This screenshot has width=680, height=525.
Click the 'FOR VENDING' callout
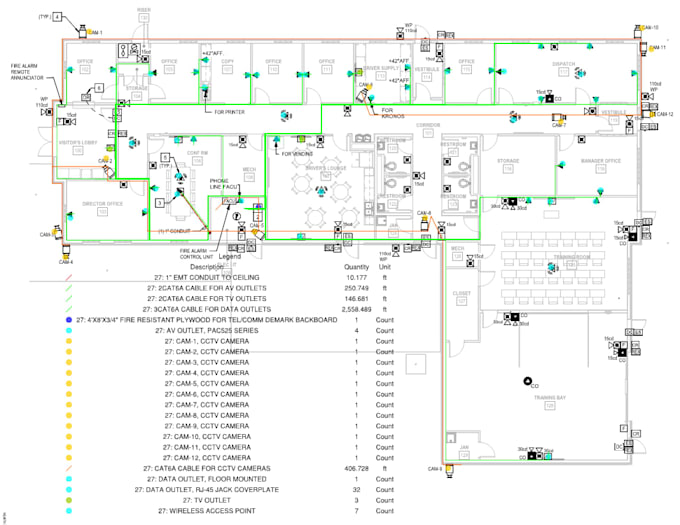click(297, 154)
